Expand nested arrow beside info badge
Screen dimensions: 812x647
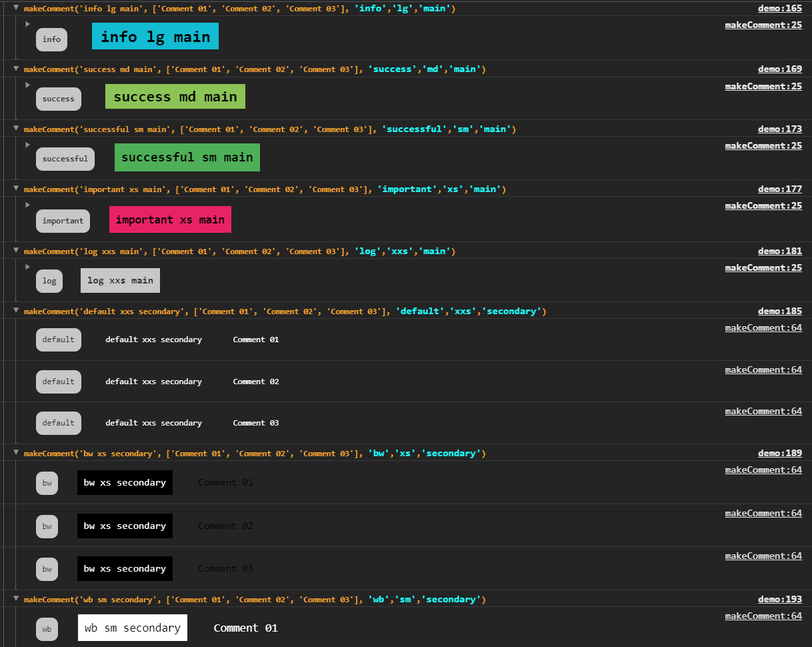(28, 24)
